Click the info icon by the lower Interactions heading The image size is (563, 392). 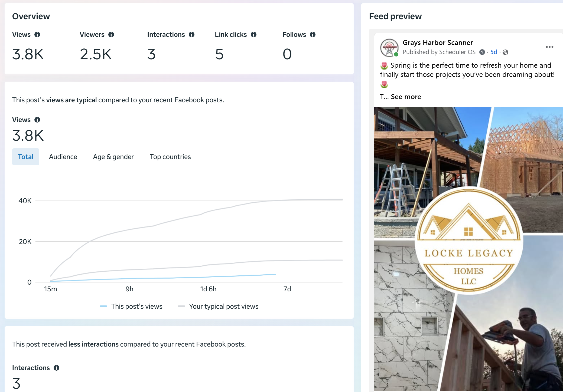click(57, 368)
